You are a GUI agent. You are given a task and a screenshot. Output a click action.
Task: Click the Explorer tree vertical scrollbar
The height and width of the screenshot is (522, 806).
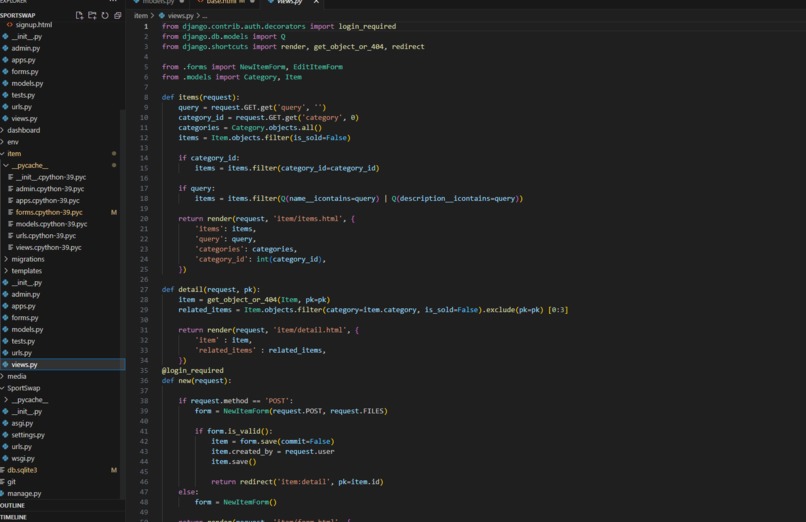point(123,303)
